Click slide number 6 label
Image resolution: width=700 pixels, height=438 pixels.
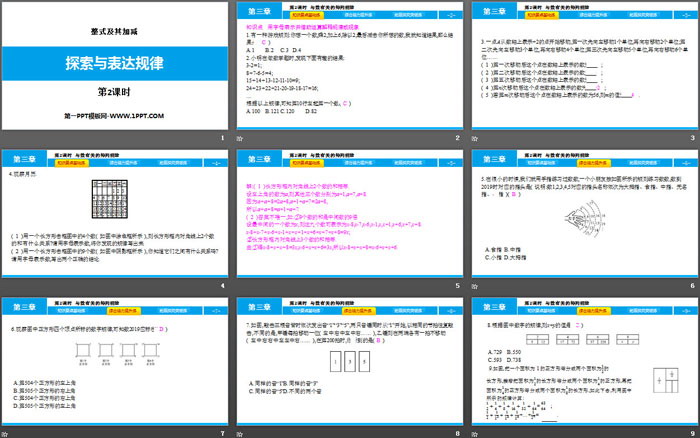tap(692, 286)
